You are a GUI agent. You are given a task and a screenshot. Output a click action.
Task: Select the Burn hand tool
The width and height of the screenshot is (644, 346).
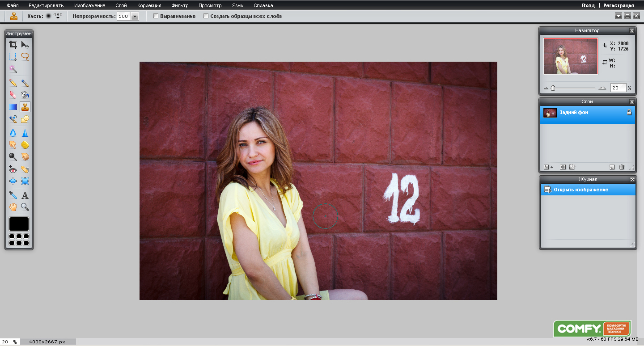pos(25,157)
